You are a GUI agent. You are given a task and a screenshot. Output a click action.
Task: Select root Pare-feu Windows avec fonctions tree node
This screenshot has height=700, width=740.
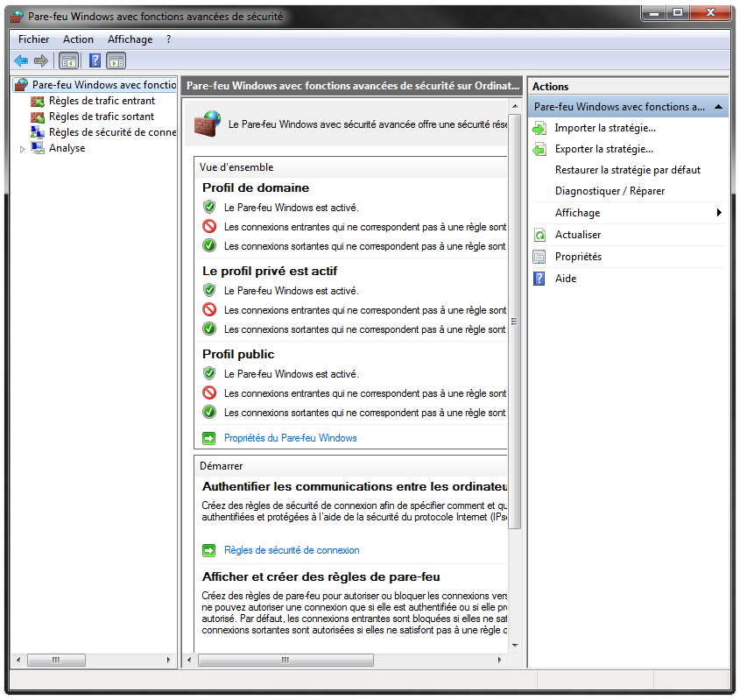coord(104,85)
